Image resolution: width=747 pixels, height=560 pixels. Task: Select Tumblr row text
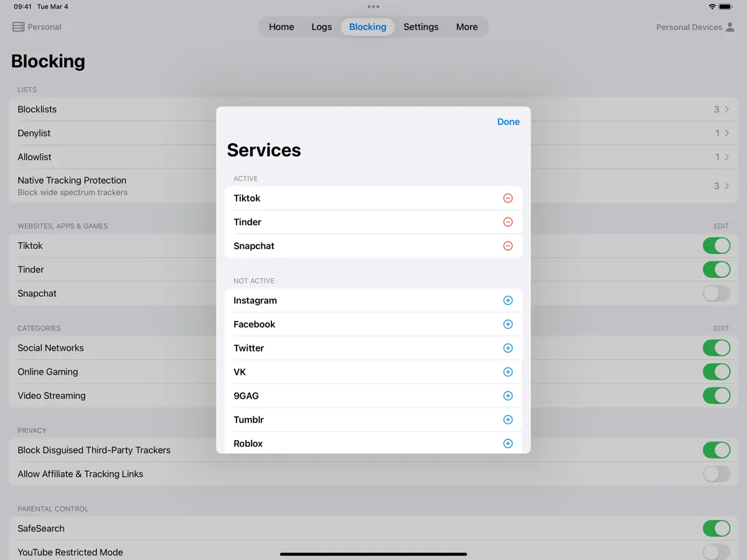(248, 420)
